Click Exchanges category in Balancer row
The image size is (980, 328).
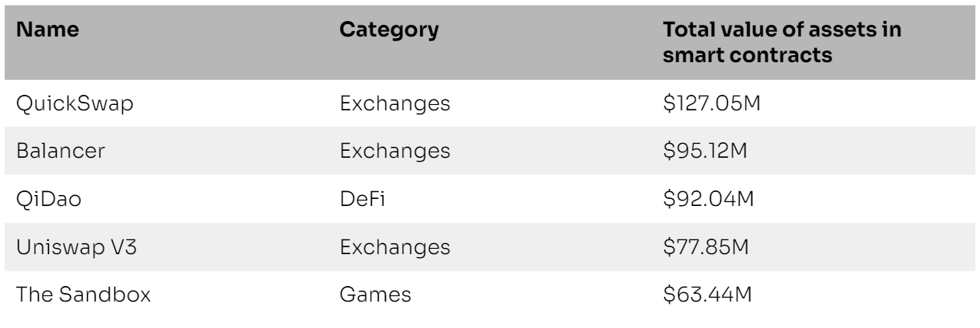(x=395, y=148)
